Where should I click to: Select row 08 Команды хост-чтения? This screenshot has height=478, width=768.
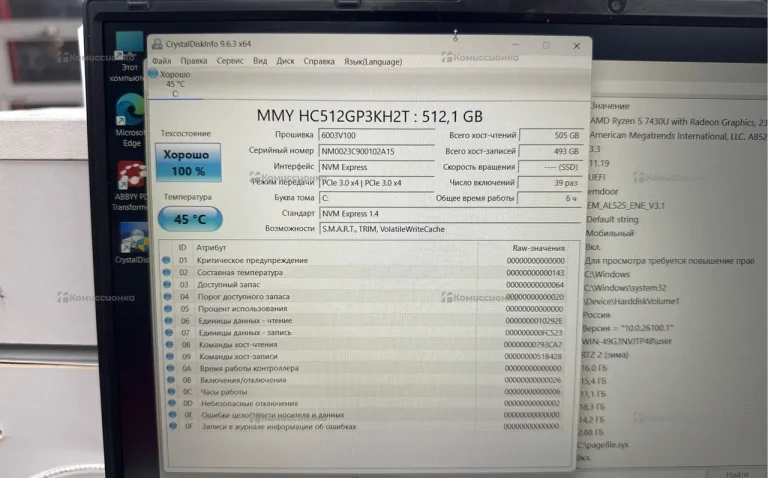click(x=363, y=344)
